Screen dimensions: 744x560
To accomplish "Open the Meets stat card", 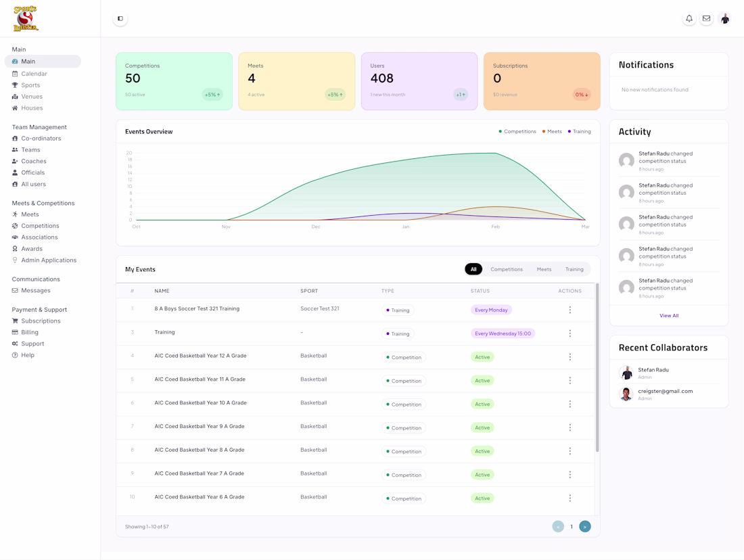I will coord(296,81).
